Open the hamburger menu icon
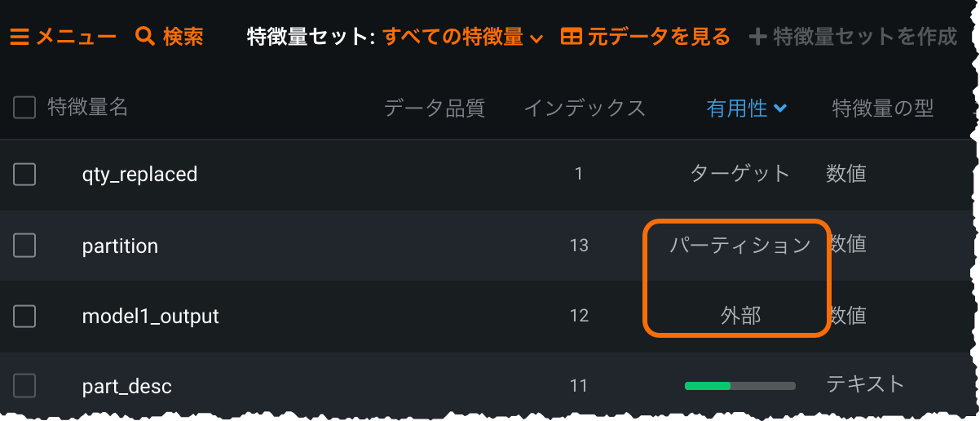The image size is (980, 421). pos(19,37)
